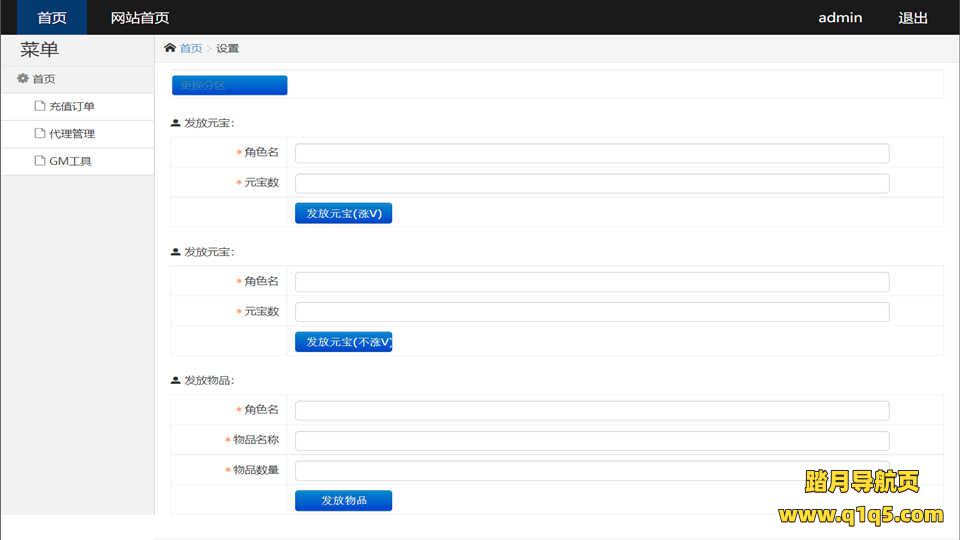Open 网站首页 from the top navigation
The height and width of the screenshot is (540, 960).
point(140,18)
